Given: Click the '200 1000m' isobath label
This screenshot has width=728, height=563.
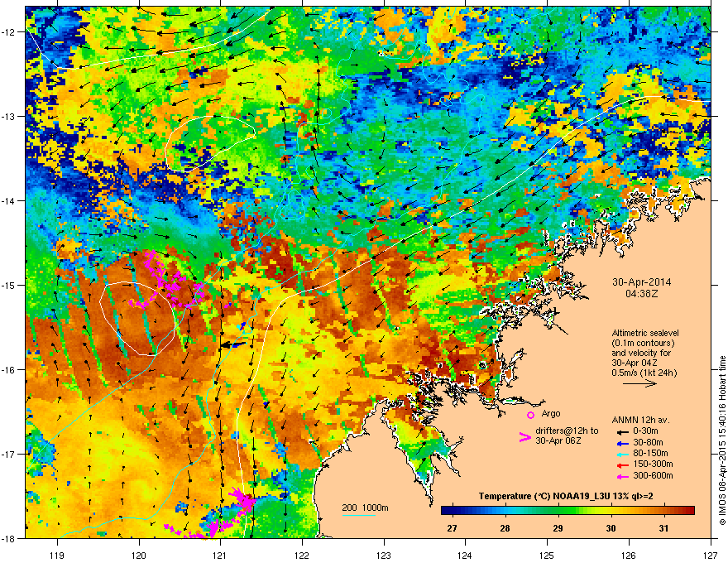Looking at the screenshot, I should (365, 508).
